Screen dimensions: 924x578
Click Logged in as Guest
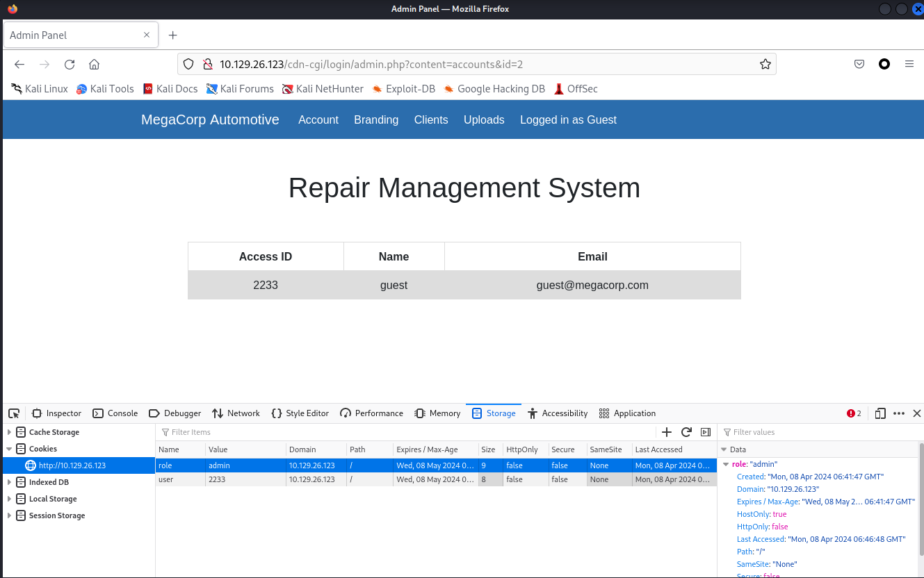(x=568, y=119)
